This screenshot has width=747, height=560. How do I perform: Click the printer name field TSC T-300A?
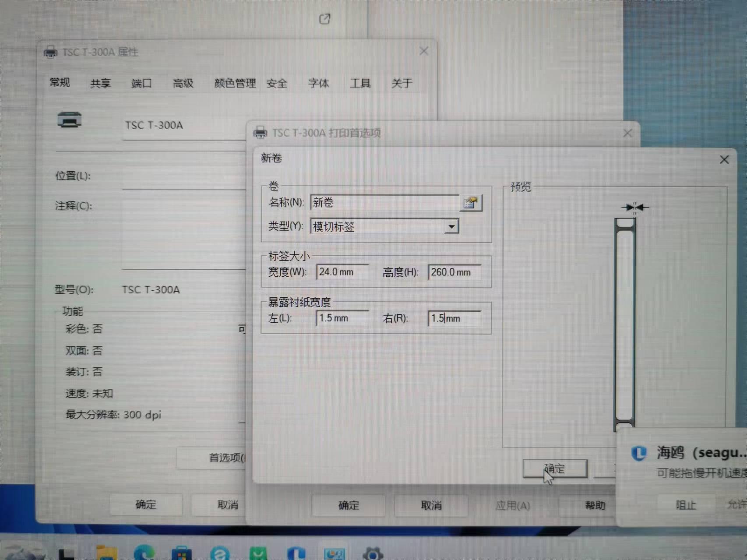pos(184,126)
